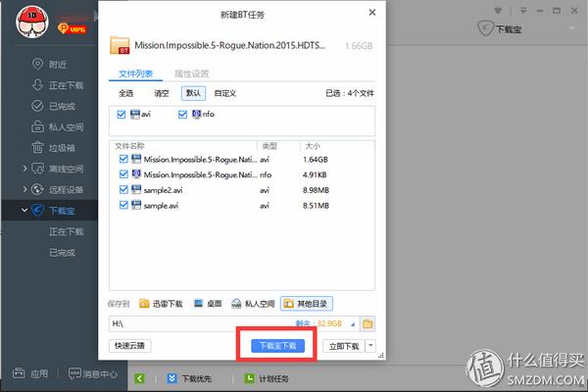
Task: Show the 已完成 completed downloads with checkmark icon
Action: click(x=53, y=106)
